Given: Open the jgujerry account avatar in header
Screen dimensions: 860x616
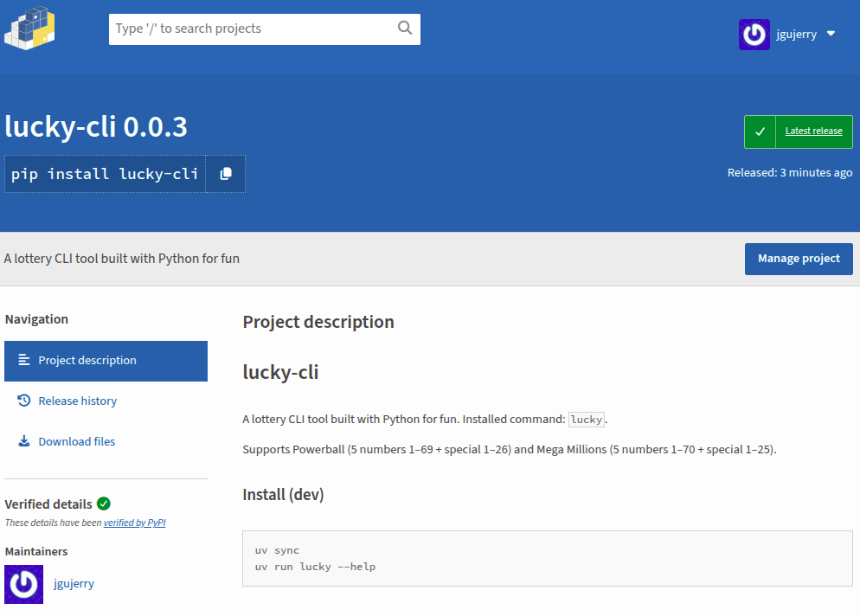Looking at the screenshot, I should [x=754, y=34].
